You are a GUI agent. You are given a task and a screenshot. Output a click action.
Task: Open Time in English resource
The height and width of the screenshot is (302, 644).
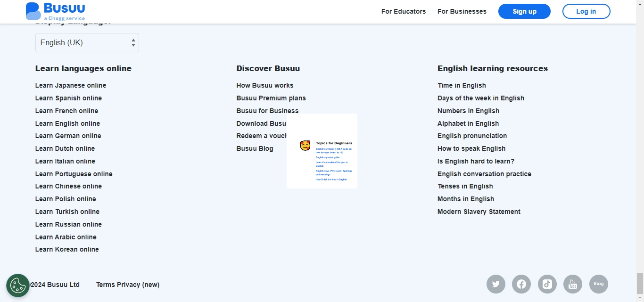pos(462,85)
